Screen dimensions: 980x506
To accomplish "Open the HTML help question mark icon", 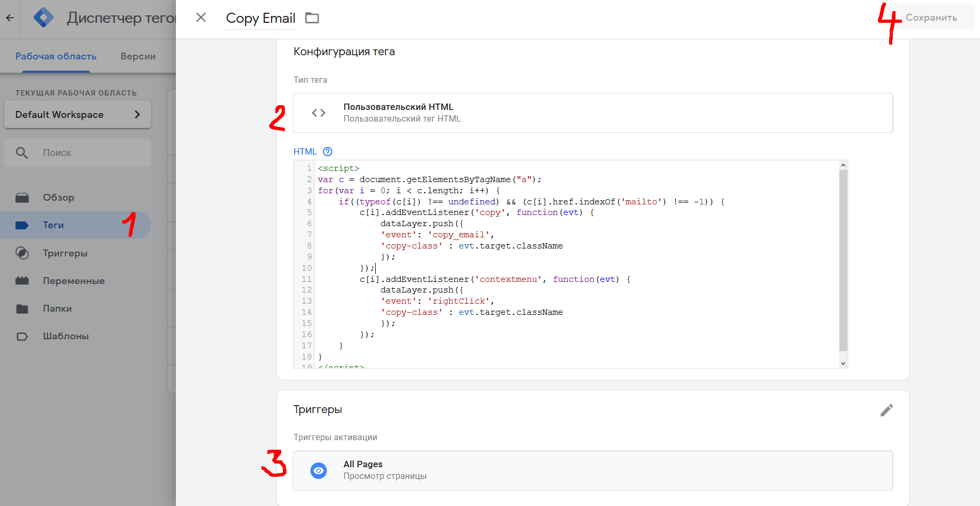I will point(328,152).
